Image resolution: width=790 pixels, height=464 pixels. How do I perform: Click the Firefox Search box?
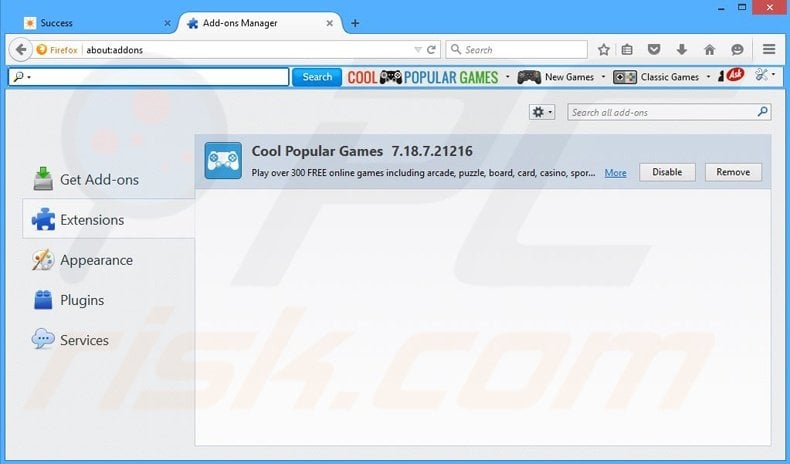[516, 49]
